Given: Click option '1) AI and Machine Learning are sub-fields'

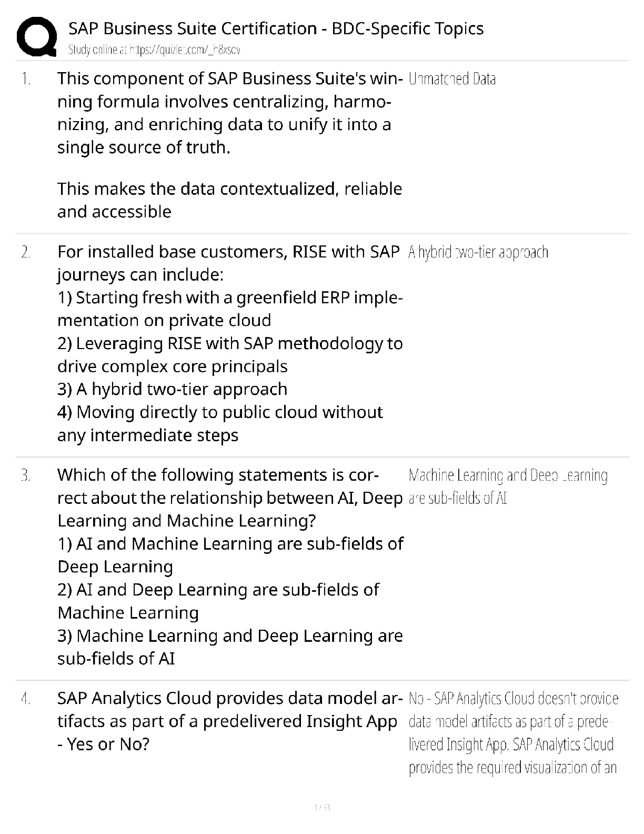Looking at the screenshot, I should (230, 555).
